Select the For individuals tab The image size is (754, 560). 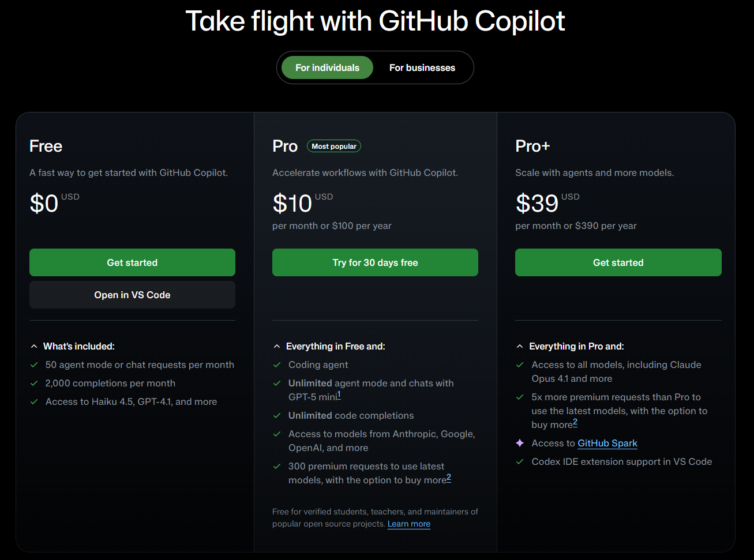(x=327, y=67)
